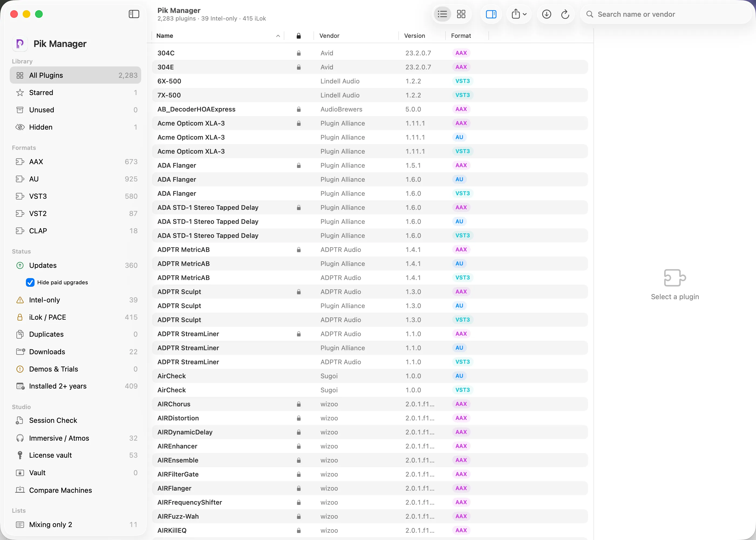Open Immersive / Atmos
The width and height of the screenshot is (756, 540).
coord(76,438)
